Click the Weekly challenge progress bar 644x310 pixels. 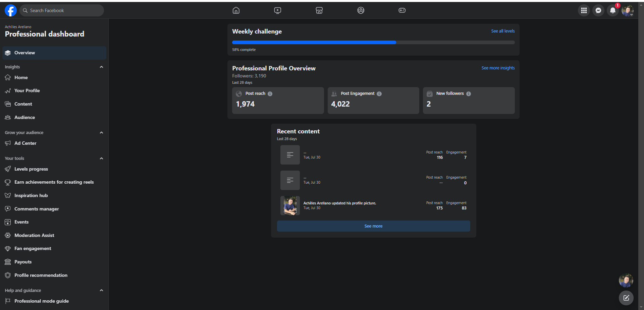(373, 43)
